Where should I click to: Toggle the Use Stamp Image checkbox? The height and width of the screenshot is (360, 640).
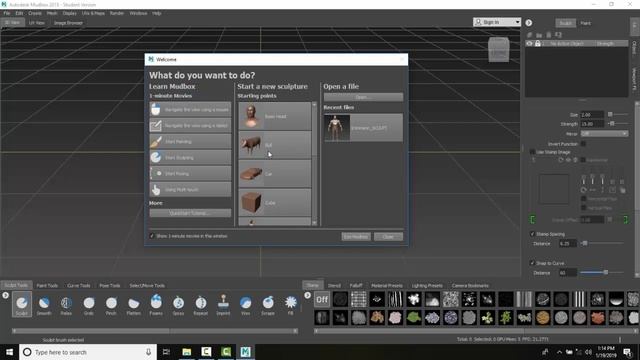tap(532, 152)
